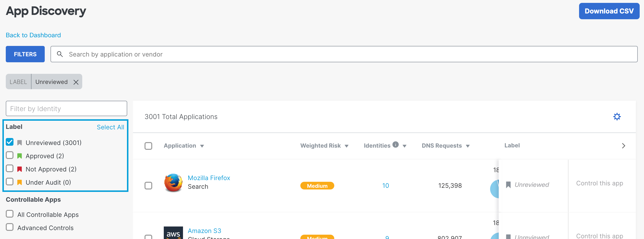Click the Controllable Apps section heading
The image size is (644, 239).
[x=33, y=200]
